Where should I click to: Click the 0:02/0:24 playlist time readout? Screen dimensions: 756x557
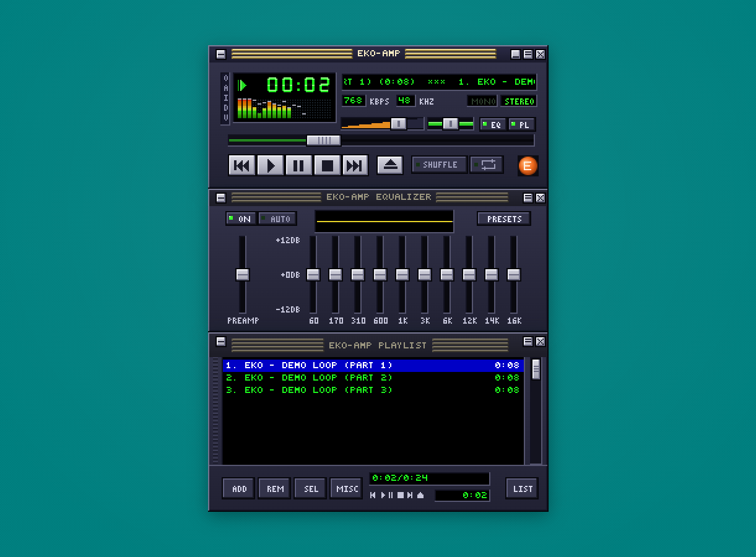click(x=430, y=478)
